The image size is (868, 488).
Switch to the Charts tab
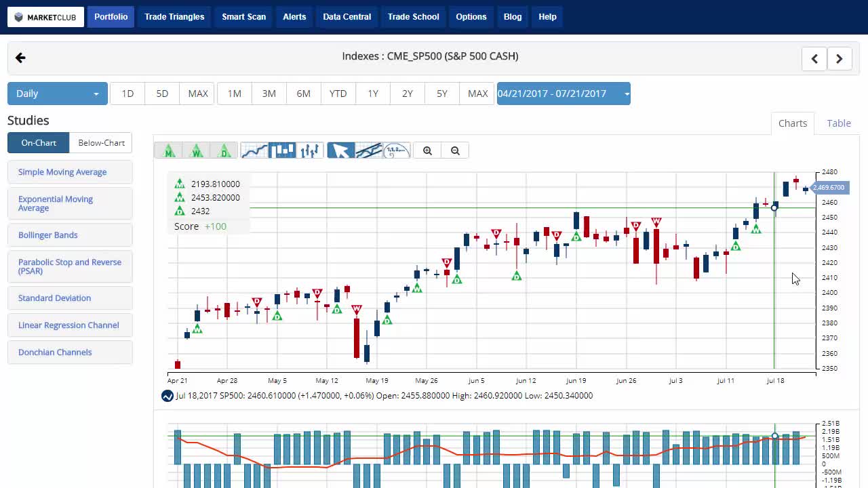pos(793,123)
